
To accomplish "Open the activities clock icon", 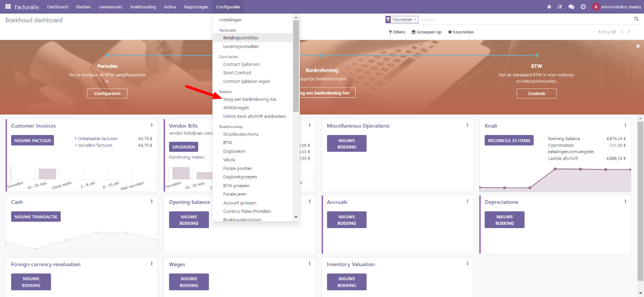I will (x=583, y=7).
